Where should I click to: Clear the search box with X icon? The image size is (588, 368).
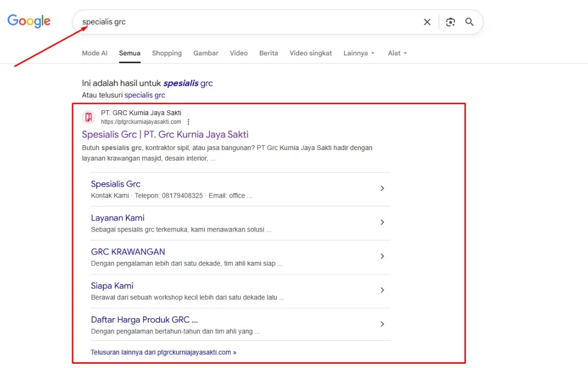point(427,22)
